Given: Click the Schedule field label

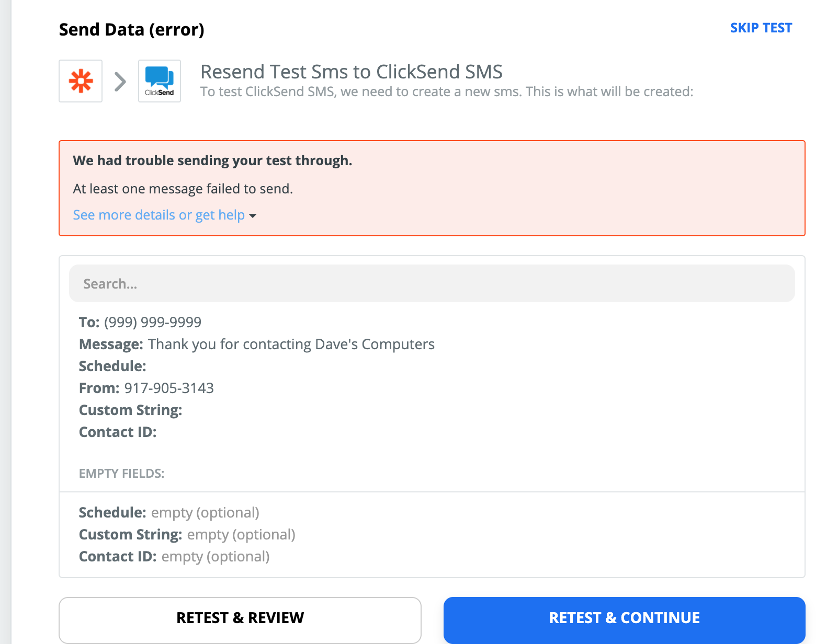Looking at the screenshot, I should tap(112, 366).
